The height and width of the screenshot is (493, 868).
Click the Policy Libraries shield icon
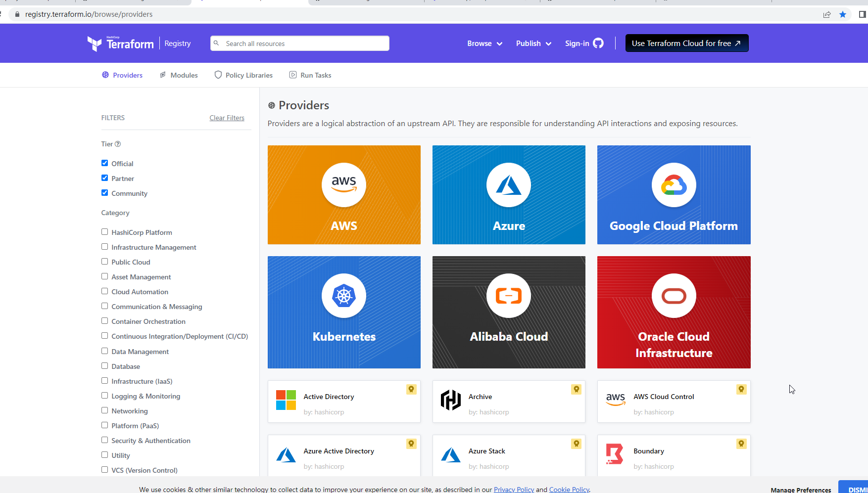click(x=218, y=75)
